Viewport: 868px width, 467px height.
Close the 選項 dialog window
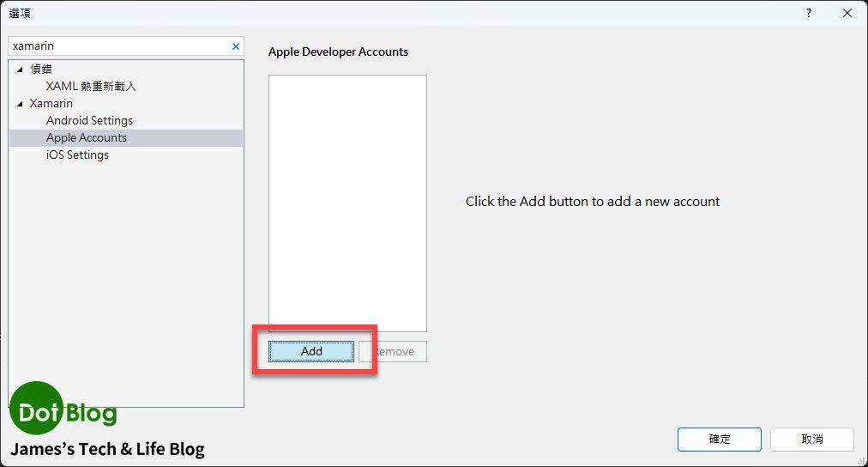click(x=847, y=14)
